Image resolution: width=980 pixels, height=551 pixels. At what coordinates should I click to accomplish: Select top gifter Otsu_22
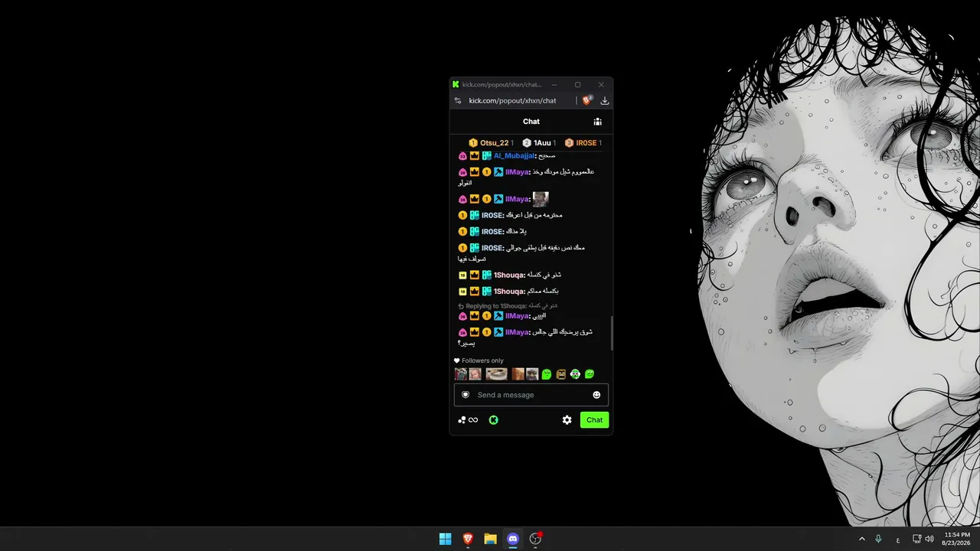pos(491,143)
